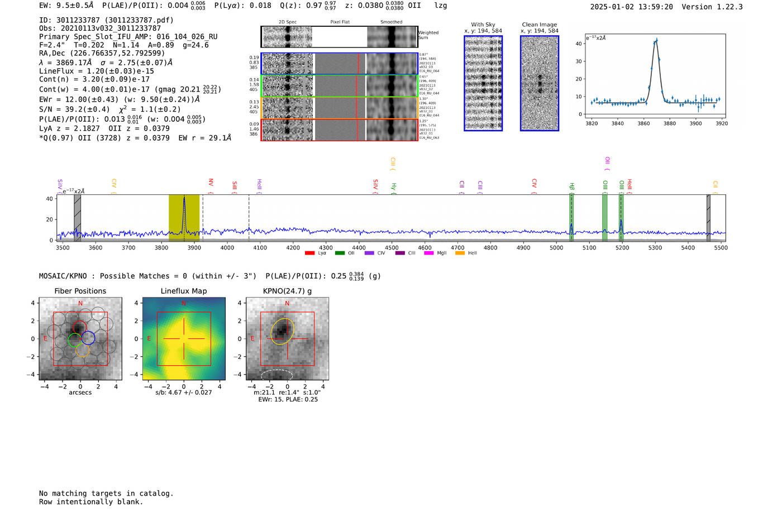Image resolution: width=782 pixels, height=532 pixels.
Task: Click the dark purple CIII legend swatch
Action: [400, 253]
